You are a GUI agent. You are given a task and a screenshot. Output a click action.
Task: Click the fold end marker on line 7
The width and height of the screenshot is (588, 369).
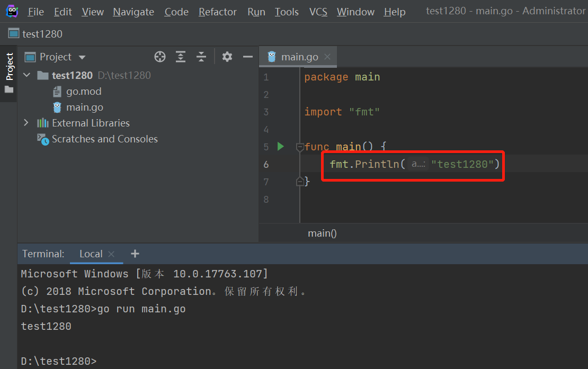300,182
